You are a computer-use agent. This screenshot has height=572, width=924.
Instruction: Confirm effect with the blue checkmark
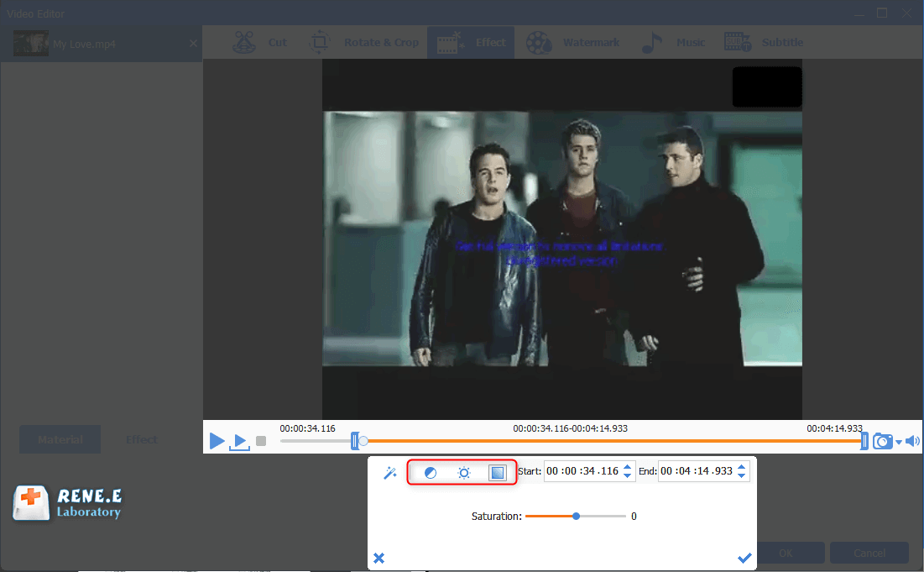point(744,558)
